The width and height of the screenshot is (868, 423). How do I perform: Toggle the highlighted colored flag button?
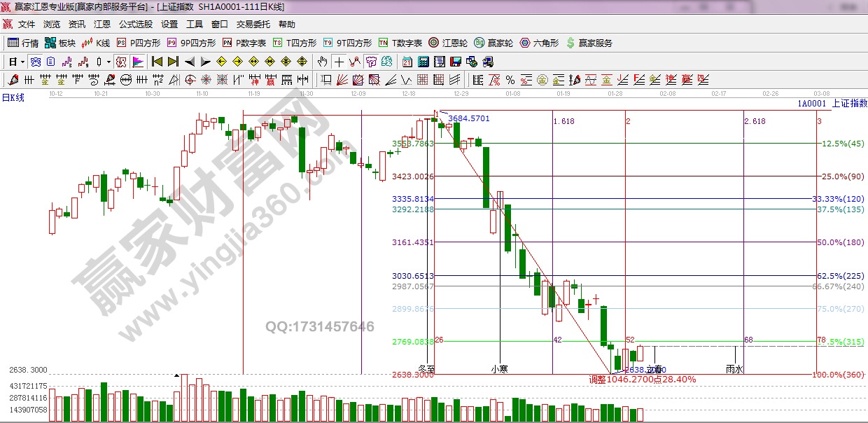pyautogui.click(x=137, y=62)
